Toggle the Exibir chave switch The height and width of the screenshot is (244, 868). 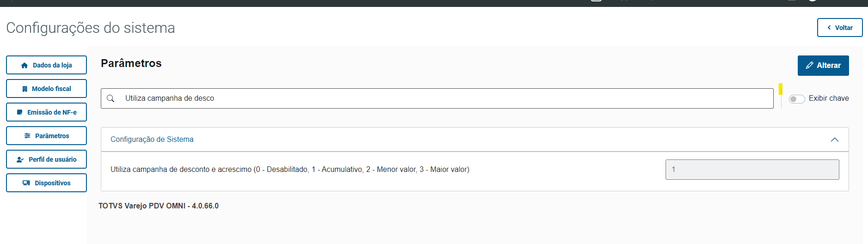tap(797, 99)
